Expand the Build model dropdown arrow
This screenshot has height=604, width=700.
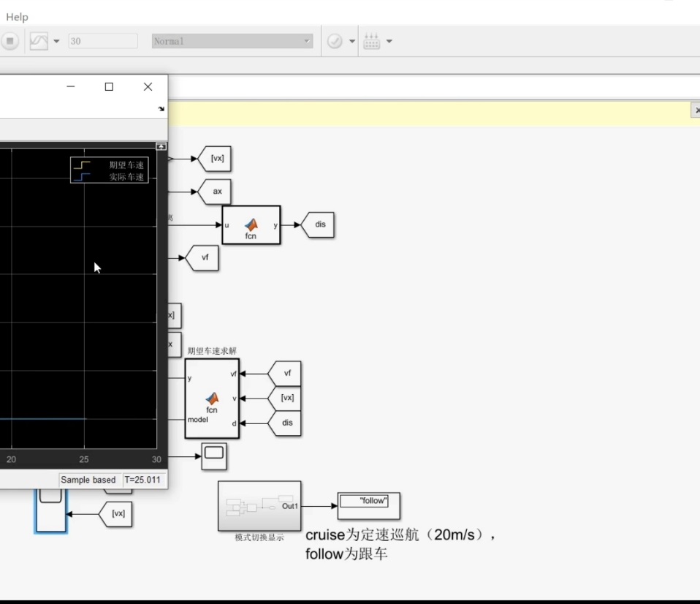coord(389,42)
